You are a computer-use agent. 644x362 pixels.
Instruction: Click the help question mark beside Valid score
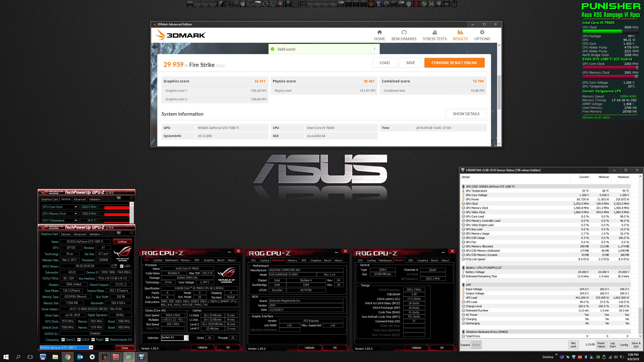point(374,49)
